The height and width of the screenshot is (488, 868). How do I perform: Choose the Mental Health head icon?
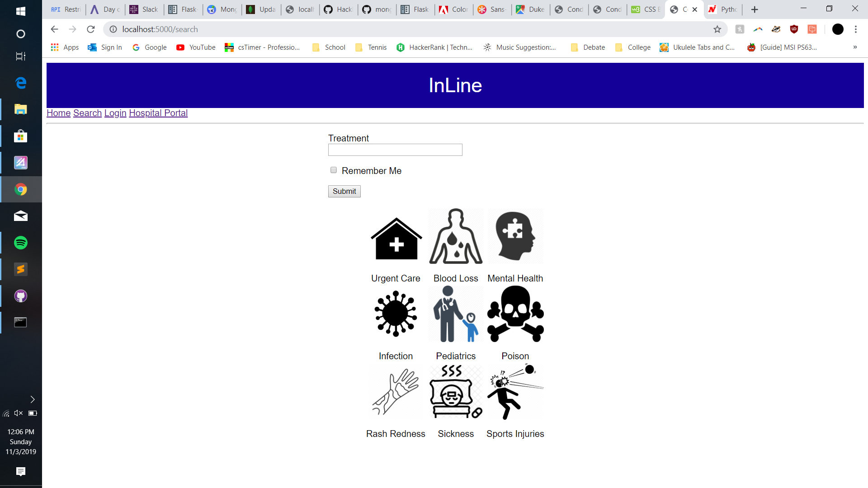(515, 236)
